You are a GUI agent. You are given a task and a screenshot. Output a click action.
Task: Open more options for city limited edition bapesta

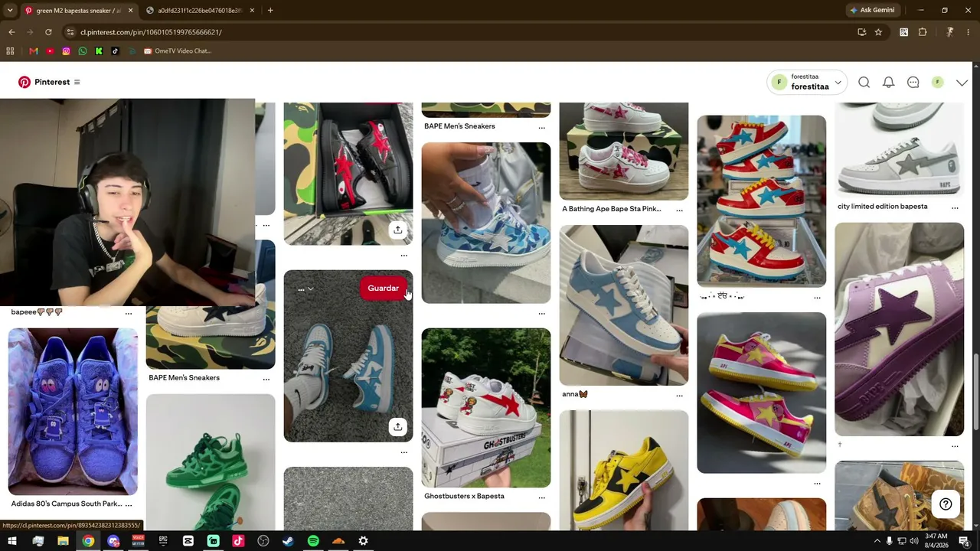(x=955, y=207)
